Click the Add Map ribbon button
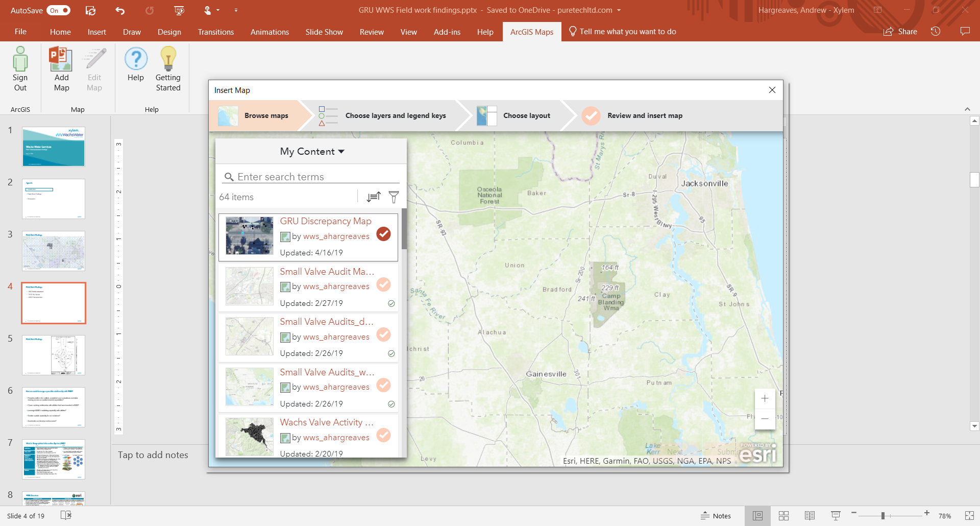The image size is (980, 526). [61, 69]
